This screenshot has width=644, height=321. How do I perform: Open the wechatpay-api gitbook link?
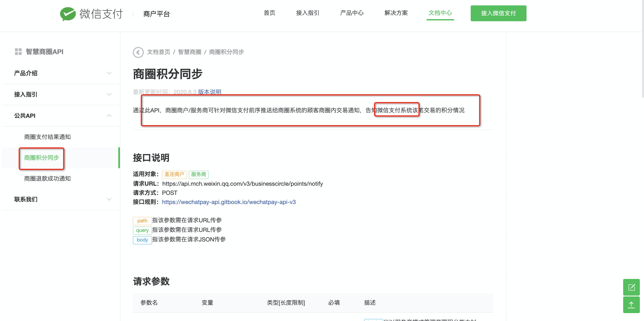click(x=229, y=202)
